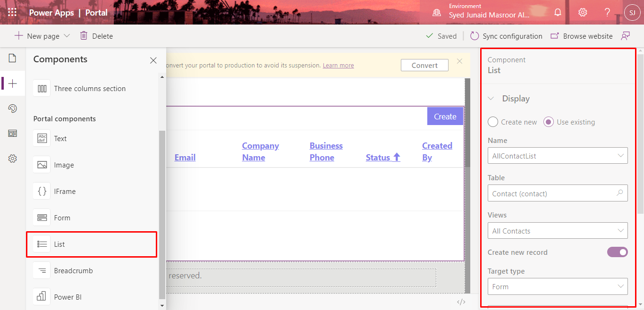
Task: Open the Theme palette panel
Action: pos(12,108)
